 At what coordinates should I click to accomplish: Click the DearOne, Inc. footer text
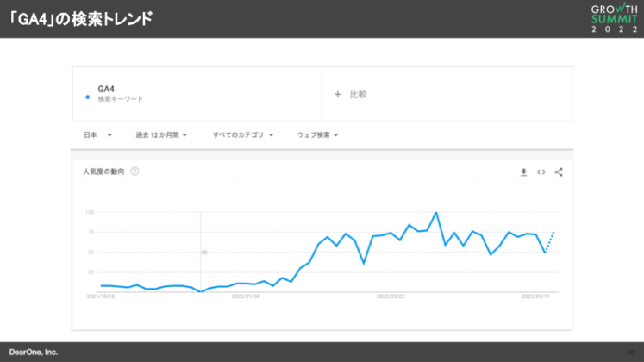tap(34, 353)
